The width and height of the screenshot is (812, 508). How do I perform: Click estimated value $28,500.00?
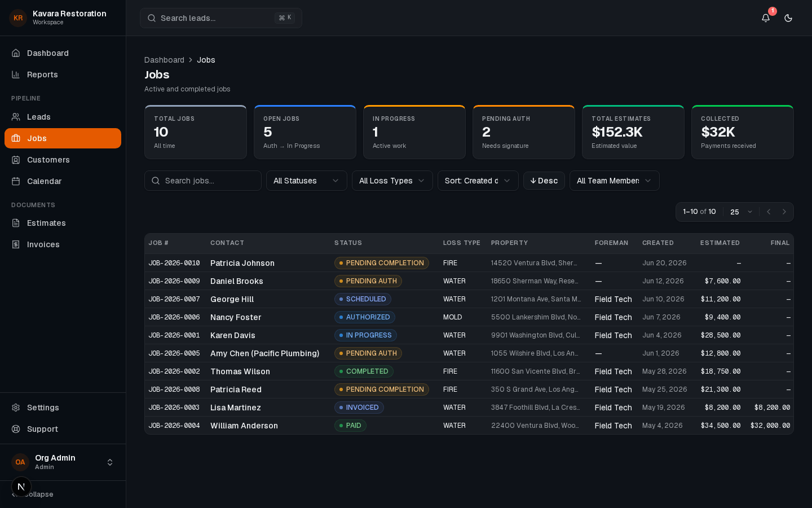tap(721, 335)
